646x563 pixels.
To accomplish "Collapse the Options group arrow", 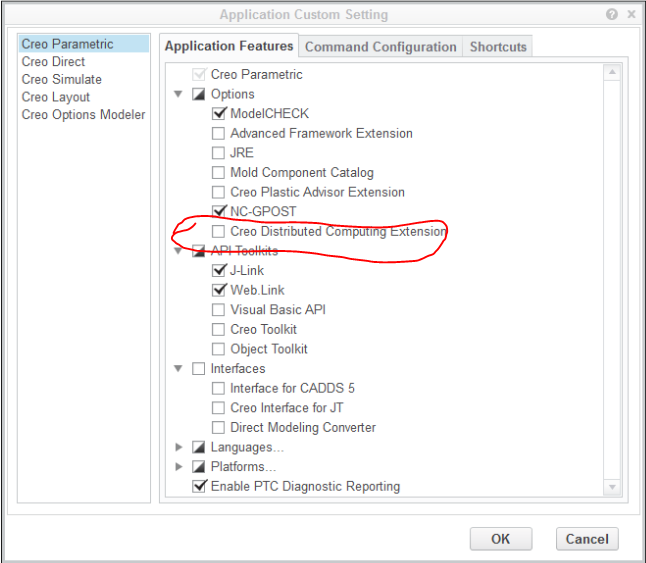I will click(178, 94).
